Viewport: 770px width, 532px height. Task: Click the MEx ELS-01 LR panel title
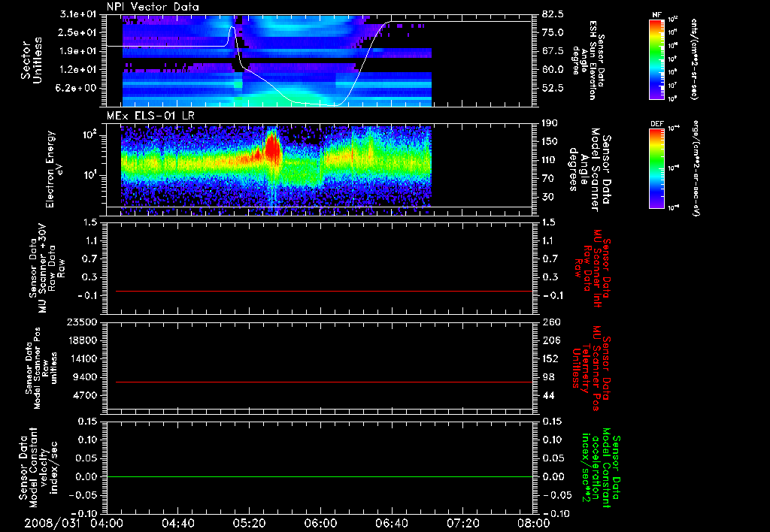pos(150,116)
